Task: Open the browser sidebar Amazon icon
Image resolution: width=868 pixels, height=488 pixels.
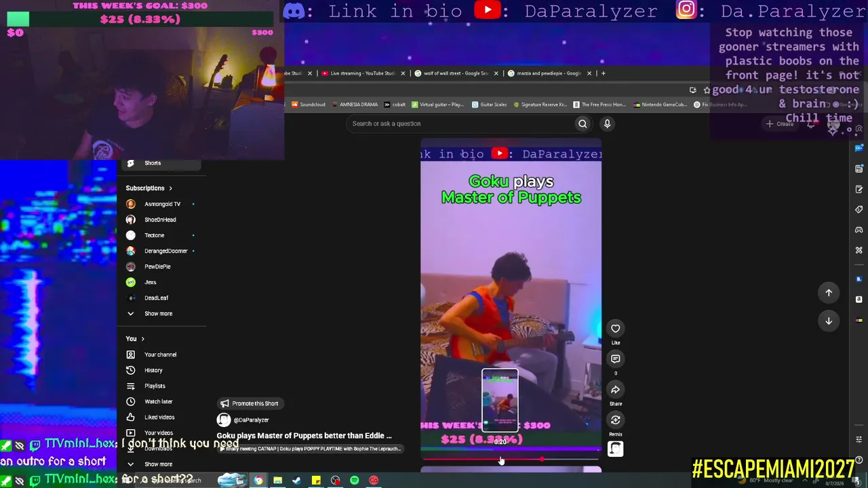Action: click(859, 299)
